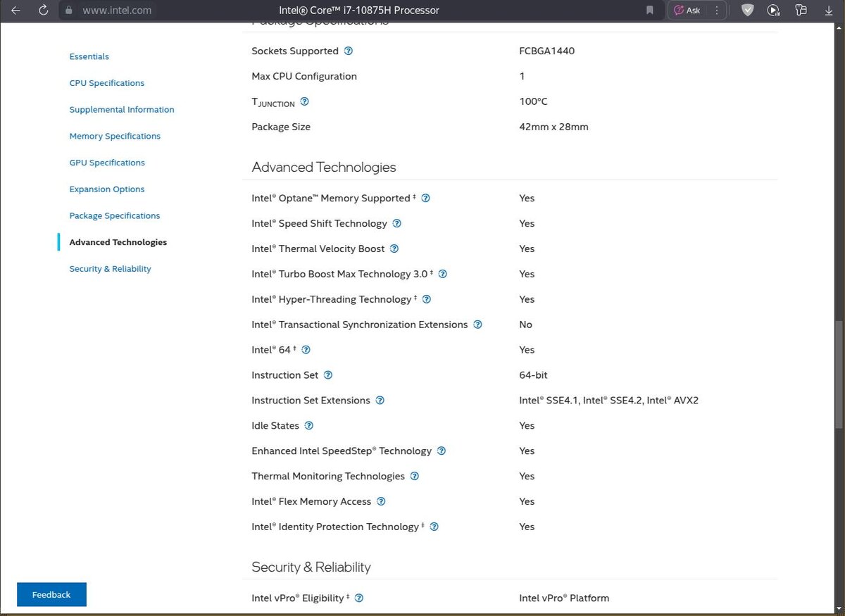The height and width of the screenshot is (616, 845).
Task: Click the padlock site security icon
Action: click(68, 11)
